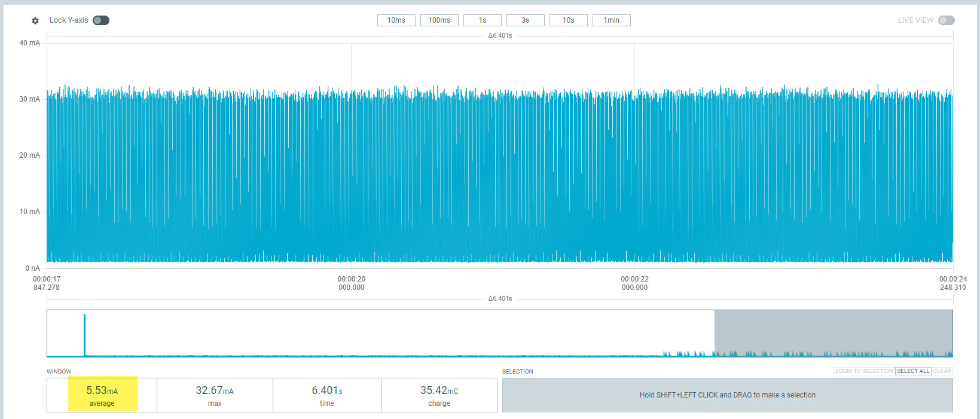Screen dimensions: 980x419
Task: Click the 35.42 mC charge reading
Action: point(439,394)
